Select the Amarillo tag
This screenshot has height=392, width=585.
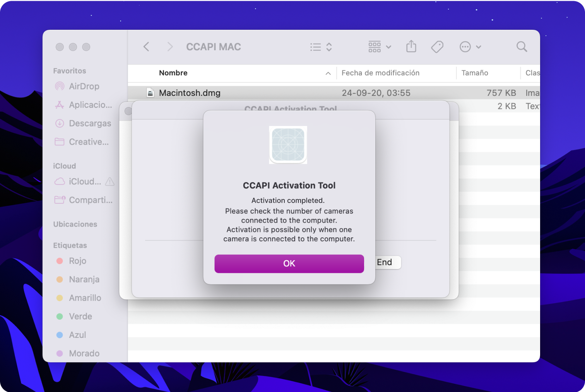(79, 298)
